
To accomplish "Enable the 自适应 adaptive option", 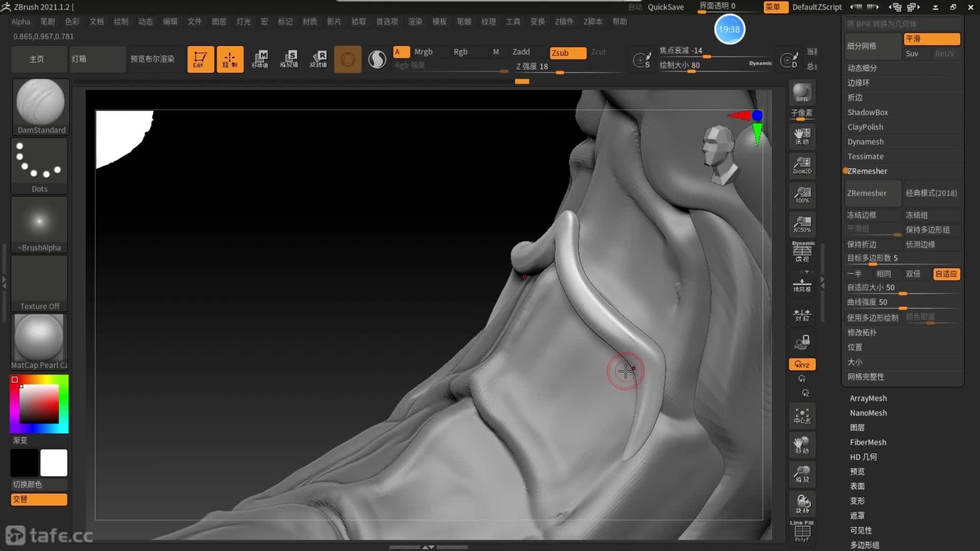I will tap(946, 274).
